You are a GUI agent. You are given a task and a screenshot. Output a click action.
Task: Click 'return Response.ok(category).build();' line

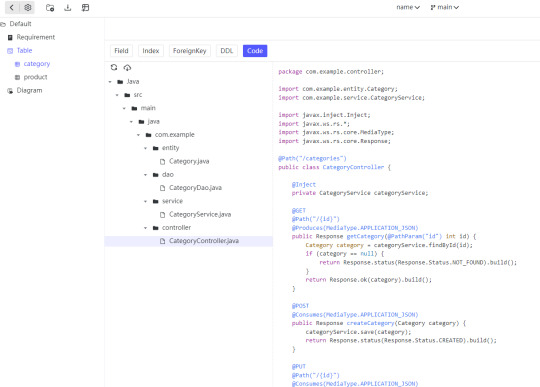(x=368, y=280)
